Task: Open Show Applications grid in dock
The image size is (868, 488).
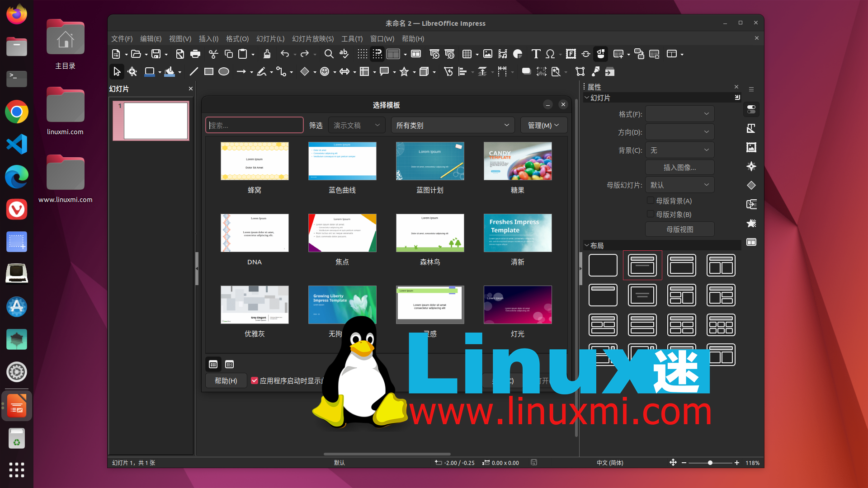Action: coord(17,470)
